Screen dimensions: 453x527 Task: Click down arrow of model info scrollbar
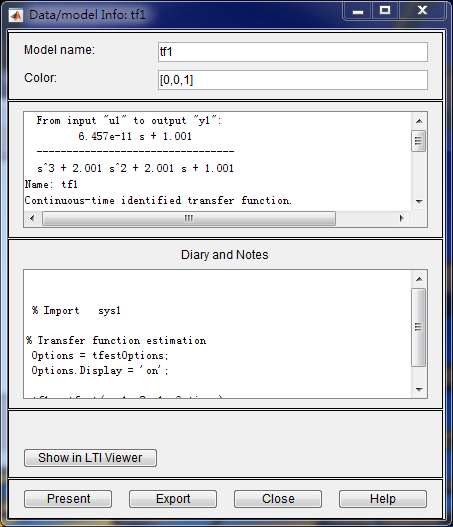point(419,202)
